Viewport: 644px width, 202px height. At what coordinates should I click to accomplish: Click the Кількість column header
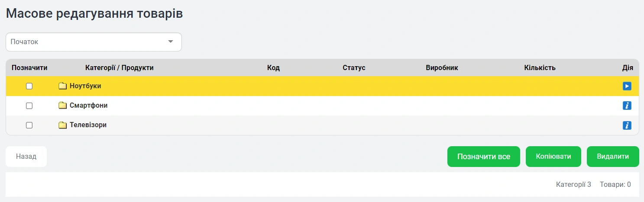[x=540, y=68]
